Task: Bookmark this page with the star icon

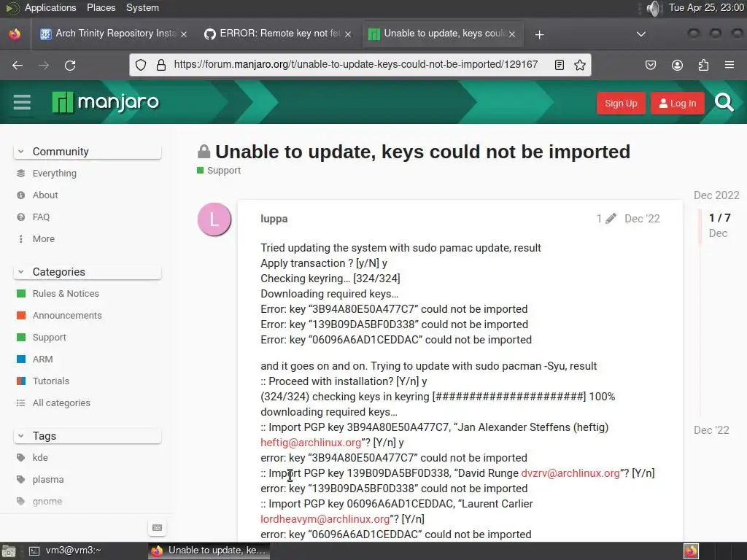Action: pyautogui.click(x=580, y=65)
